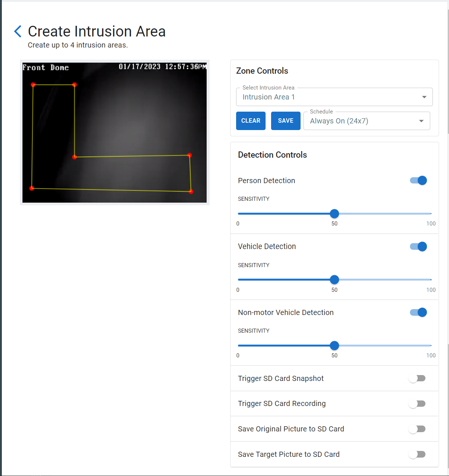Click the Zone Controls heading
Screen dimensions: 449x476
pos(262,71)
